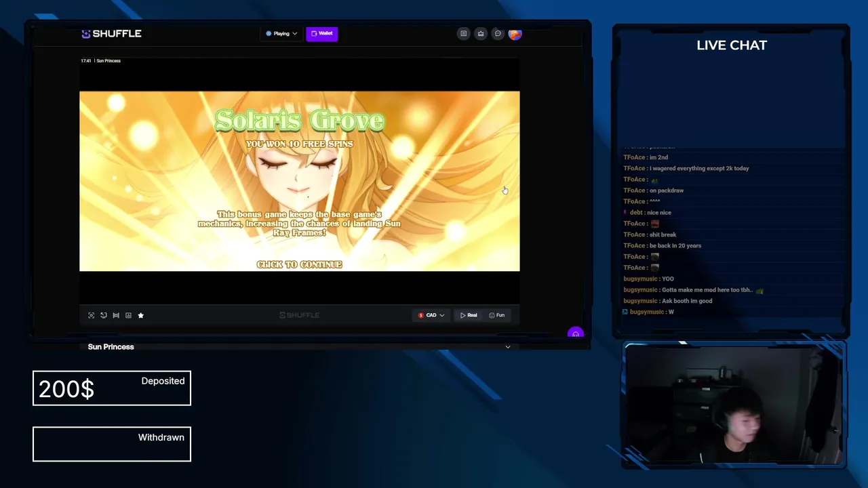
Task: Click chat message 'Ask booth im good'
Action: pos(687,301)
